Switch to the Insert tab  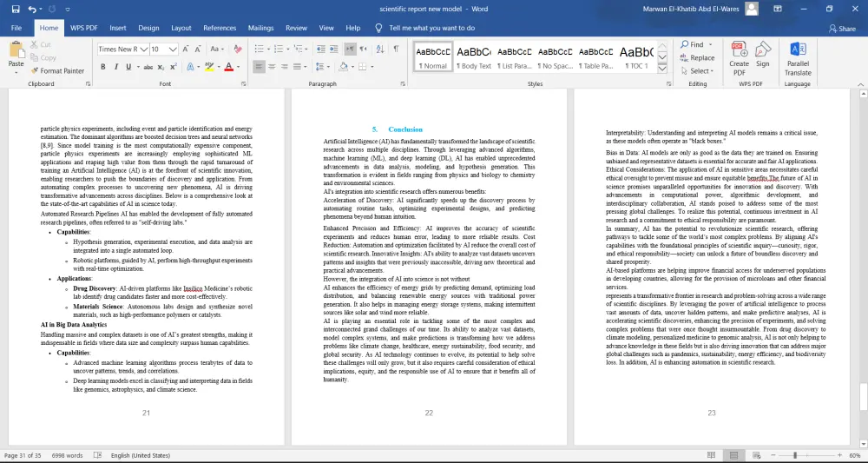click(x=118, y=28)
